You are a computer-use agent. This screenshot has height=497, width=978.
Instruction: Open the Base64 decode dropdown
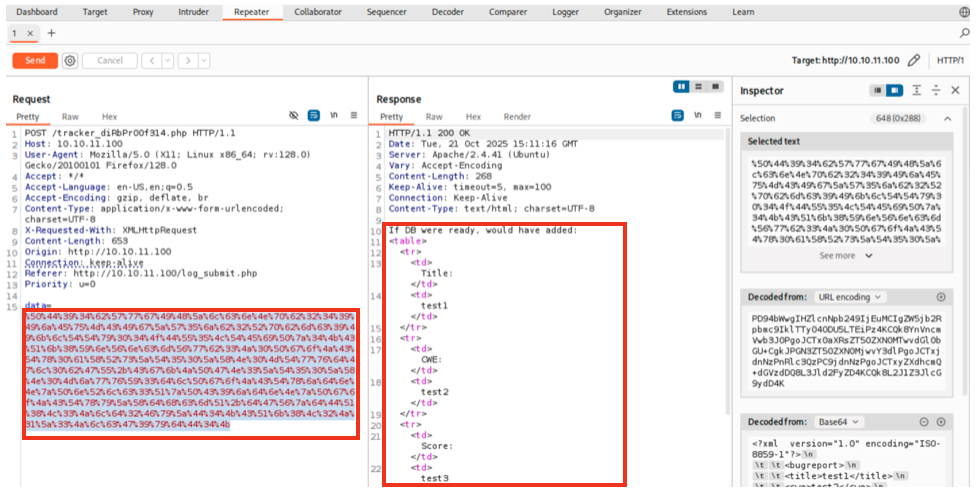tap(838, 422)
